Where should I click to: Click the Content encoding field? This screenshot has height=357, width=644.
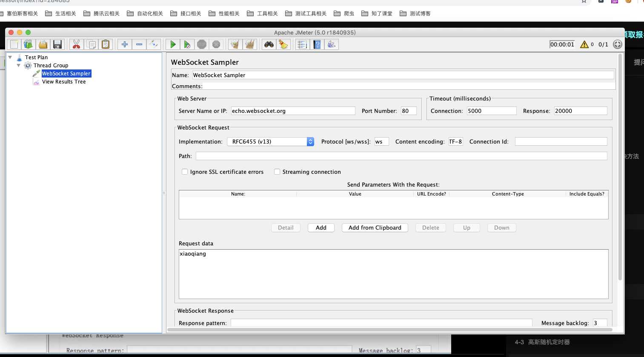(455, 141)
